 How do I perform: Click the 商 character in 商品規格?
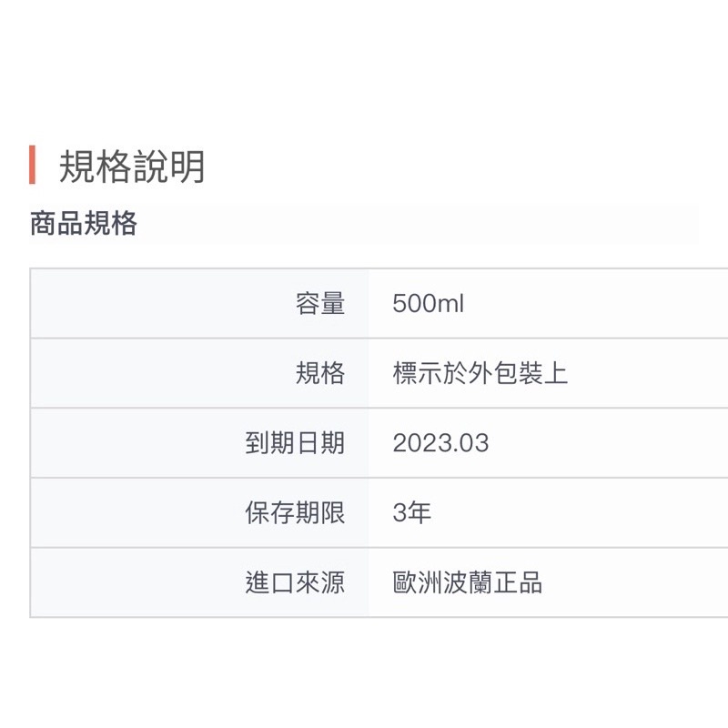43,223
